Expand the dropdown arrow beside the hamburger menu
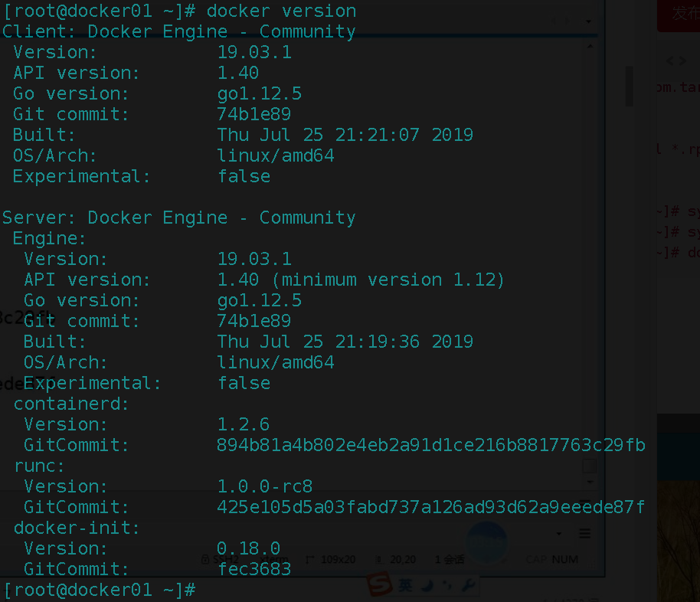The image size is (700, 602). (558, 534)
